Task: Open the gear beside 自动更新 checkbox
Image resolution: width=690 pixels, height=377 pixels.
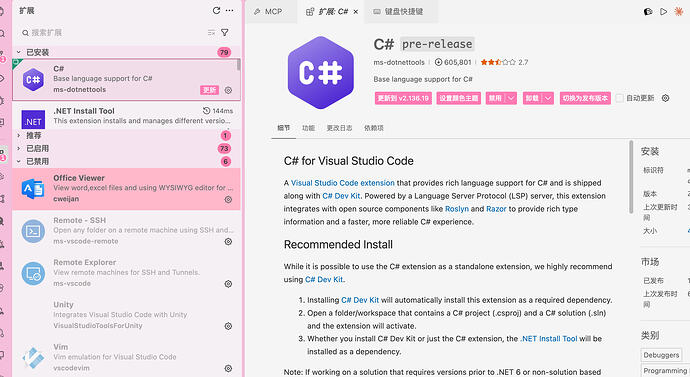Action: click(x=665, y=98)
